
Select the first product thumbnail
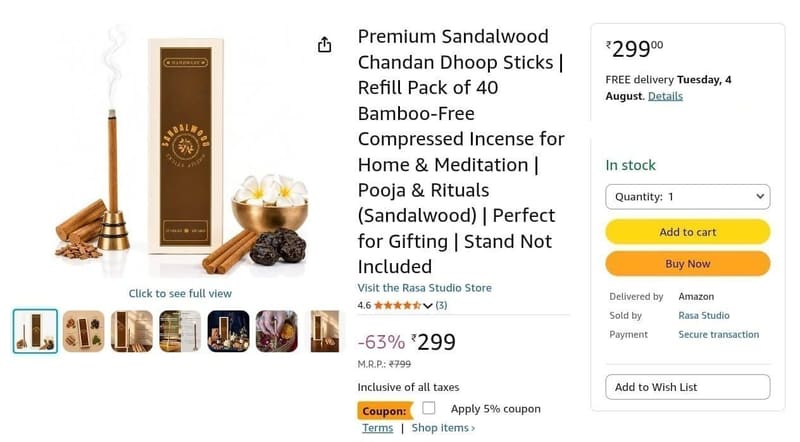point(35,331)
